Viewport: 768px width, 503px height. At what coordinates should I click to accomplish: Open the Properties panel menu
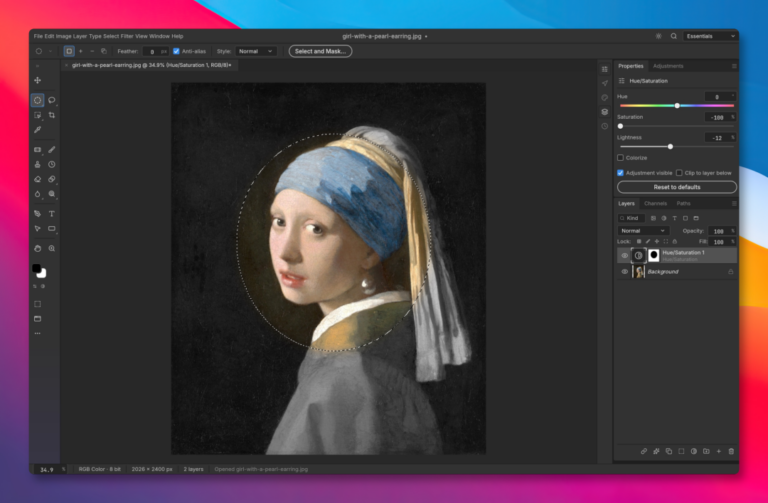[734, 66]
